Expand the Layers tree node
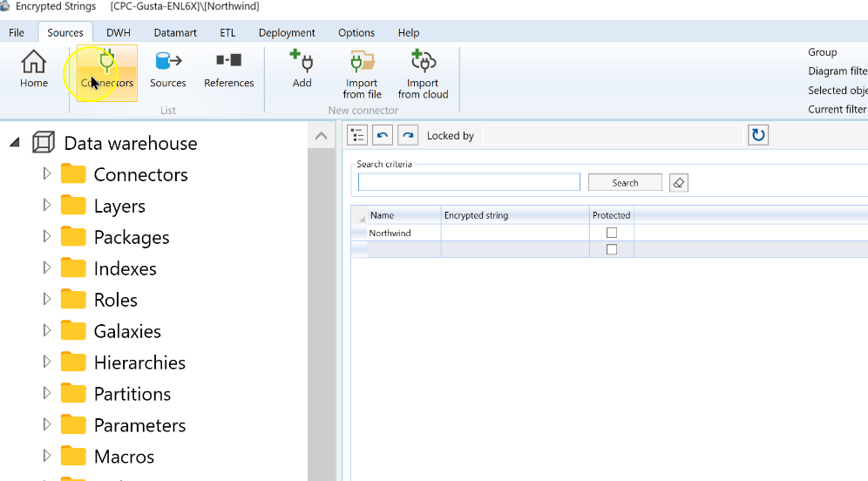Screen dimensions: 868x481 47,206
